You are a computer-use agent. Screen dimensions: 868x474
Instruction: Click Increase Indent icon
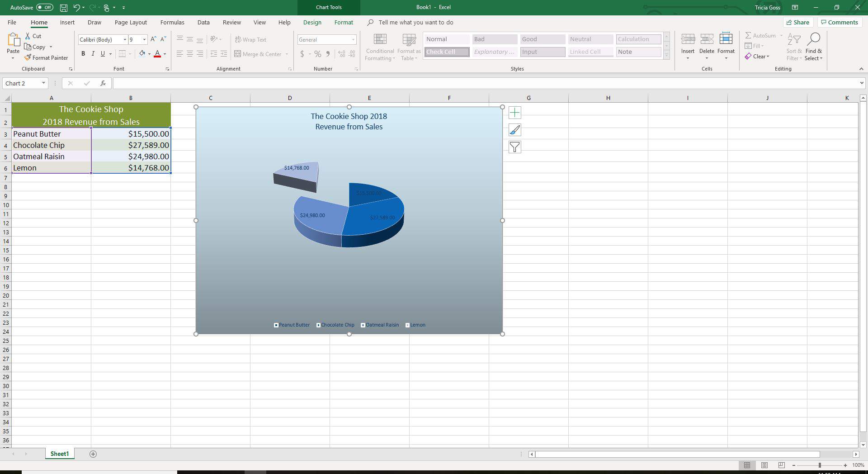pyautogui.click(x=224, y=54)
